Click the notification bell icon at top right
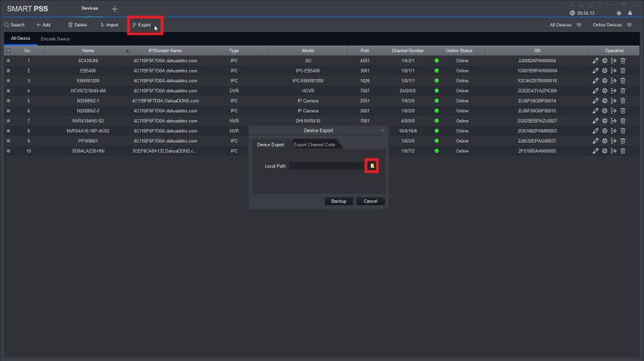The width and height of the screenshot is (644, 361). click(x=630, y=13)
